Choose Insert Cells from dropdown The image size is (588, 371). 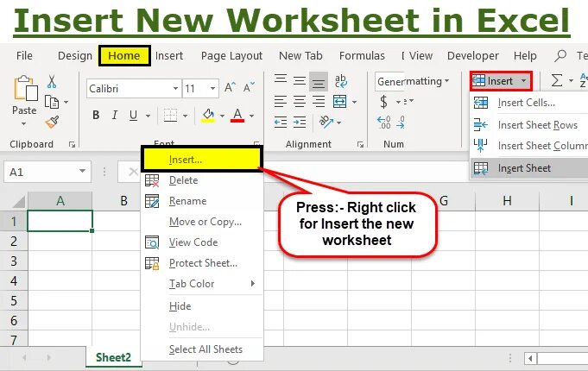(527, 103)
